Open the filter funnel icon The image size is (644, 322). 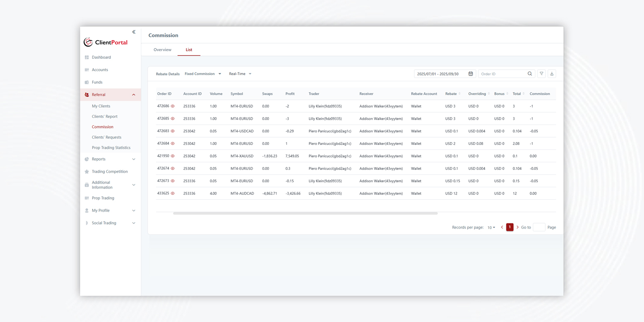(541, 74)
